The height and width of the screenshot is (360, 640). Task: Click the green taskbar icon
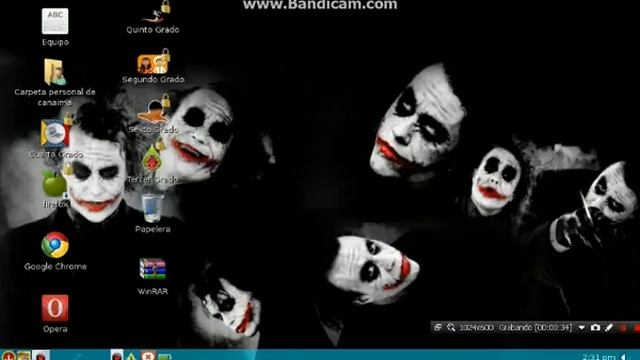(164, 357)
